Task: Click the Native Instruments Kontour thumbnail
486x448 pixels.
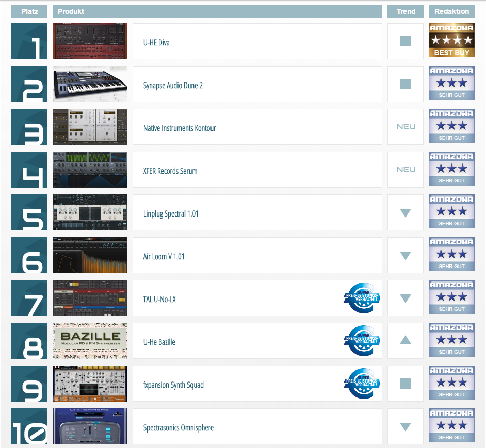Action: coord(90,127)
